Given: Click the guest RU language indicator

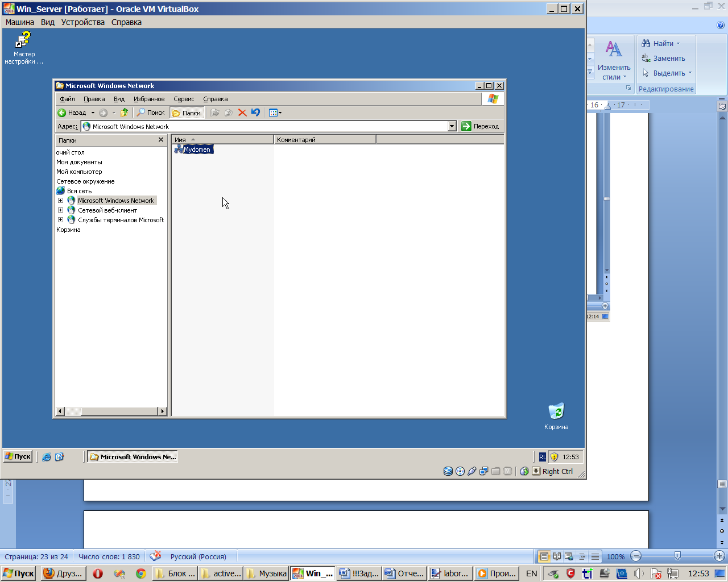Looking at the screenshot, I should [x=542, y=457].
